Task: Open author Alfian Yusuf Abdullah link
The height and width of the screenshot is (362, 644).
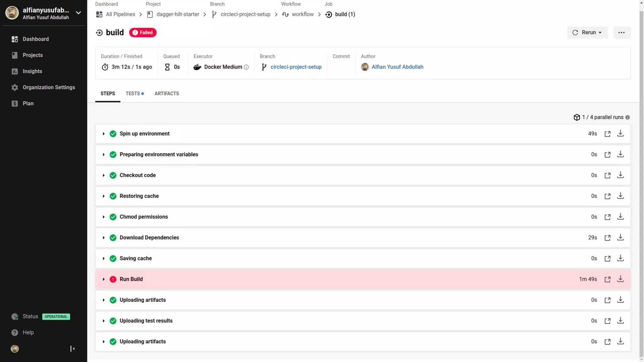Action: (397, 67)
